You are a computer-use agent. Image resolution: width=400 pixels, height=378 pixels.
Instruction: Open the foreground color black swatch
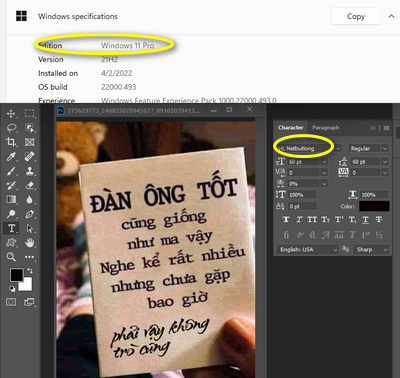coord(16,275)
